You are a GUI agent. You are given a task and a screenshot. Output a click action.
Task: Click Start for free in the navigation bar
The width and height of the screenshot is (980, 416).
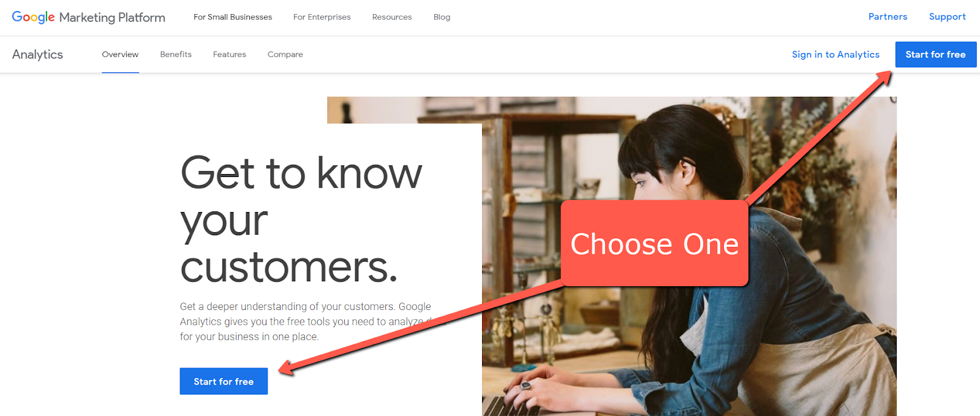(x=935, y=55)
